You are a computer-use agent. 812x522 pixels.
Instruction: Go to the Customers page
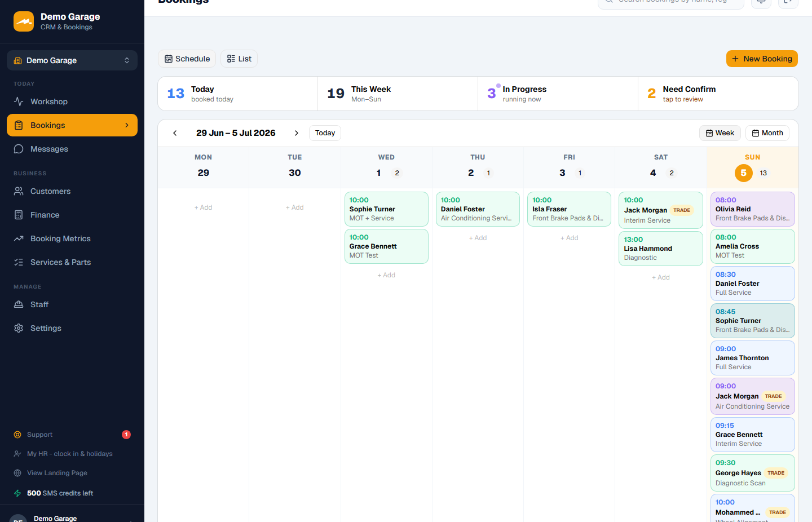(72, 191)
